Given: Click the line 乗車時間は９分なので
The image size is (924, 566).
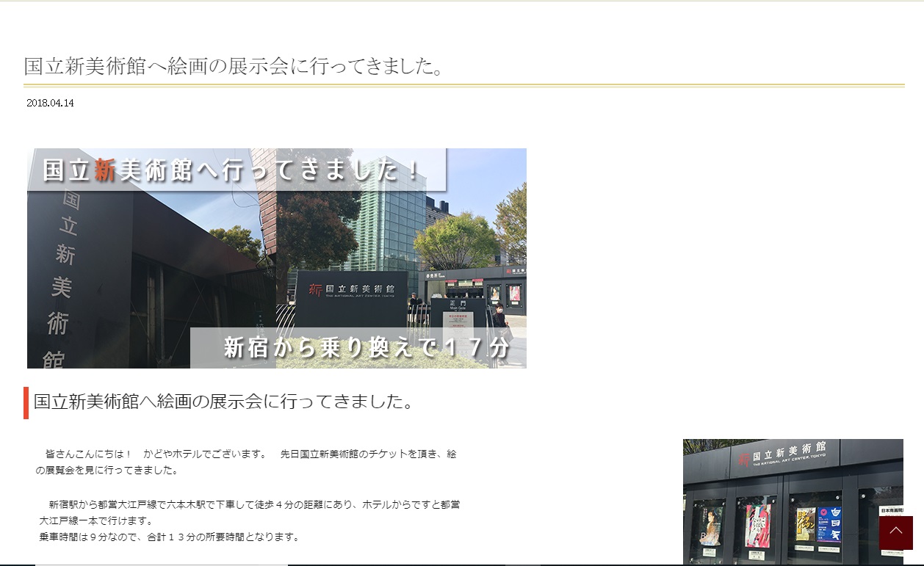Looking at the screenshot, I should (170, 537).
